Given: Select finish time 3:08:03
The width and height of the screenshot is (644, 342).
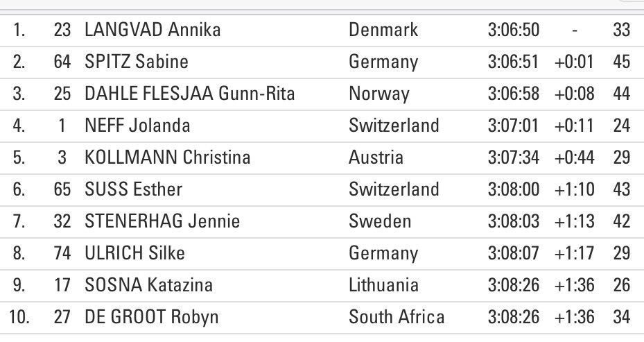Looking at the screenshot, I should [x=513, y=221].
